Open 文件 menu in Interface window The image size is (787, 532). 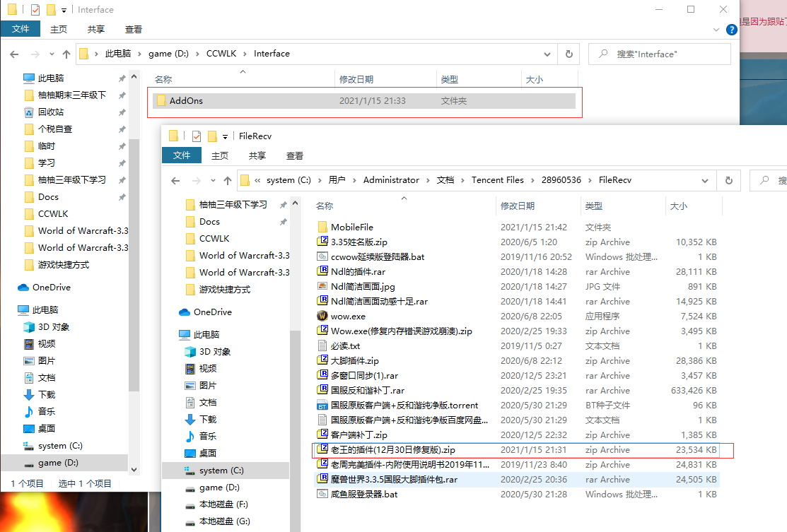[x=21, y=29]
